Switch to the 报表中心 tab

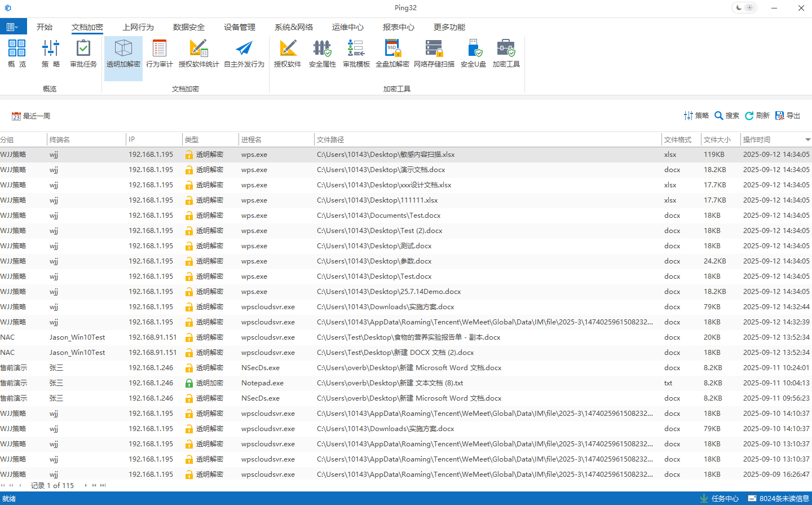tap(398, 27)
